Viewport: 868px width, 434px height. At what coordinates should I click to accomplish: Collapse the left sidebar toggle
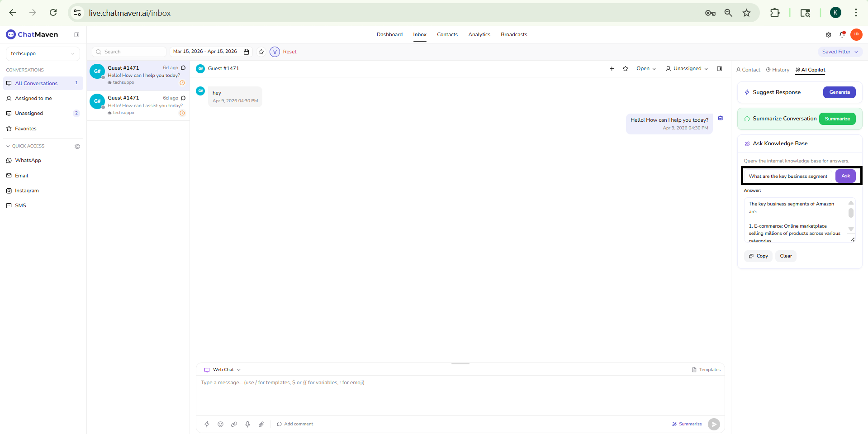coord(77,34)
